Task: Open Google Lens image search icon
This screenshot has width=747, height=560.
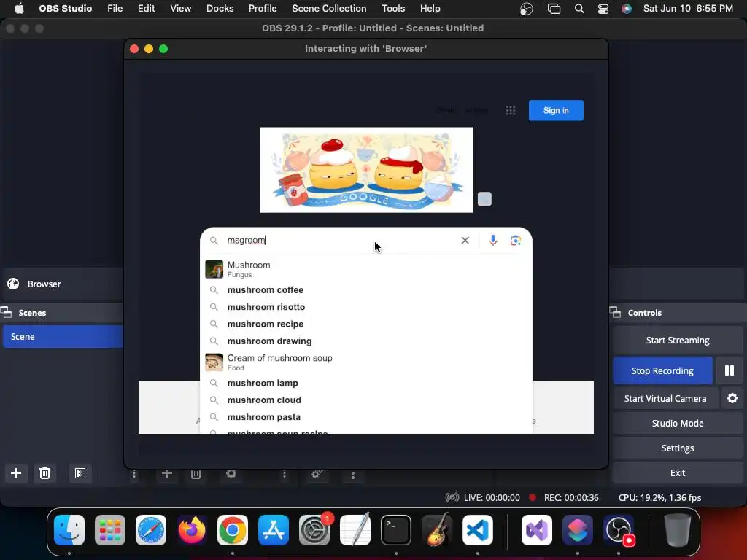Action: point(516,241)
